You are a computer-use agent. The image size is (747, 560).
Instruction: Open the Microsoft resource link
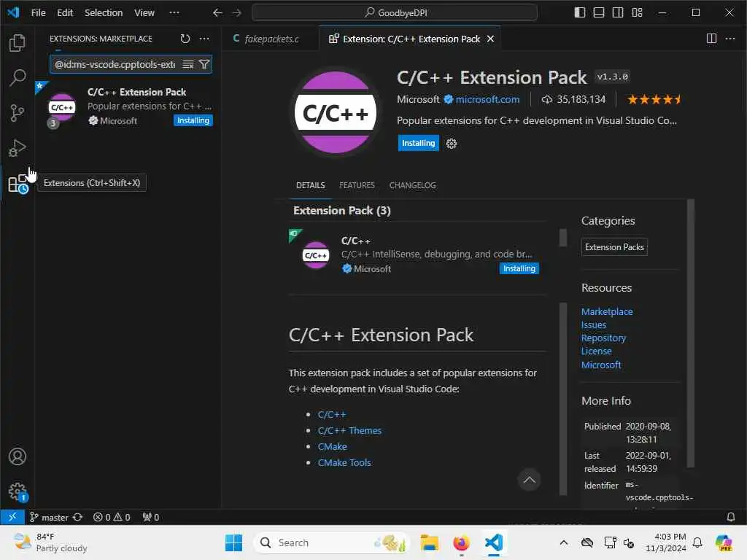point(601,365)
